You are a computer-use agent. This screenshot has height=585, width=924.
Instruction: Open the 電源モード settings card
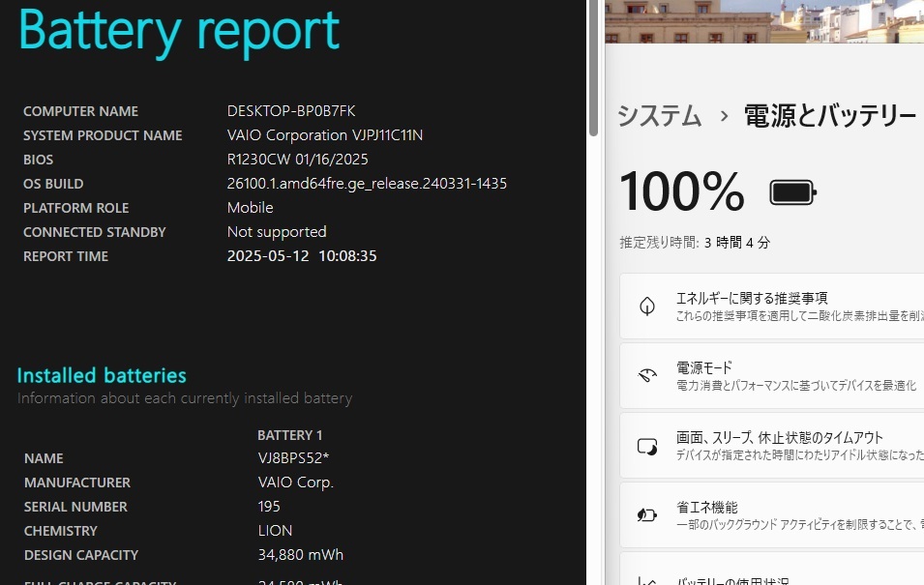click(771, 375)
